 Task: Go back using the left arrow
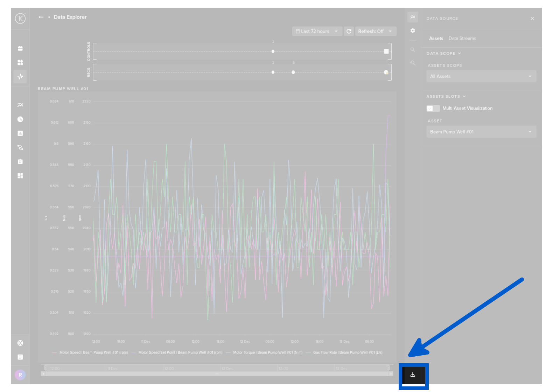(x=41, y=17)
